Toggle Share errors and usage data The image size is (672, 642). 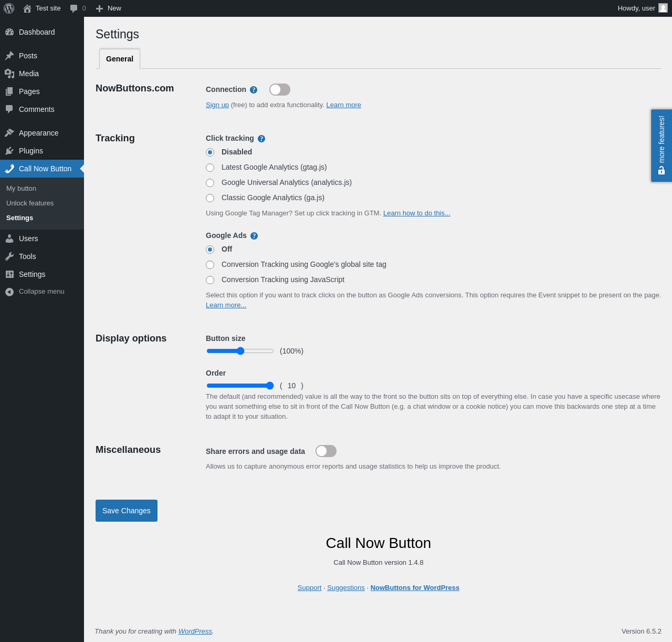tap(326, 451)
